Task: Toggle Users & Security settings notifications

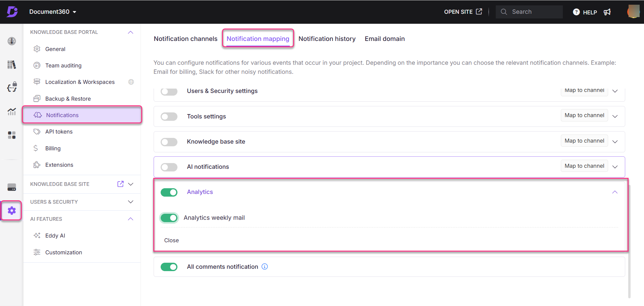Action: pyautogui.click(x=169, y=91)
